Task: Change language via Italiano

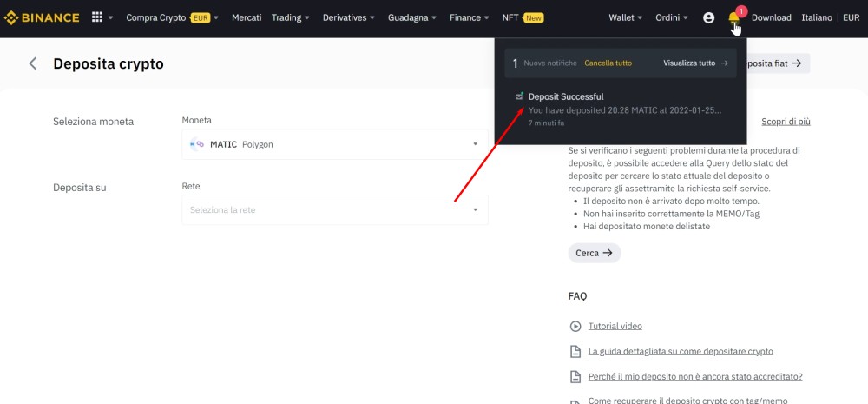Action: tap(817, 17)
